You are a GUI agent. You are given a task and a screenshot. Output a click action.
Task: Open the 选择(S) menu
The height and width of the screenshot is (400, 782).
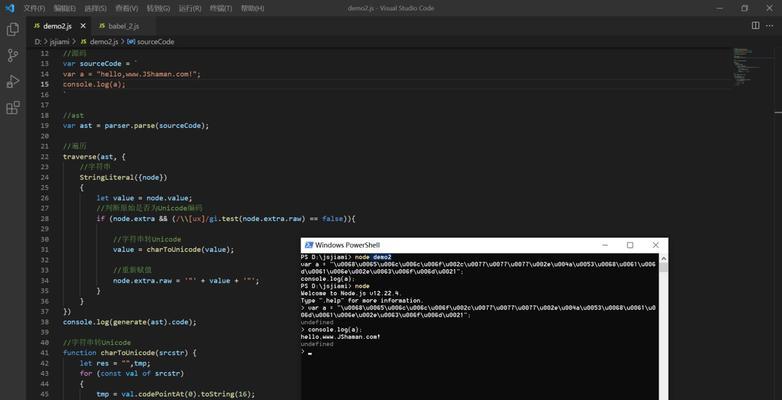coord(95,8)
